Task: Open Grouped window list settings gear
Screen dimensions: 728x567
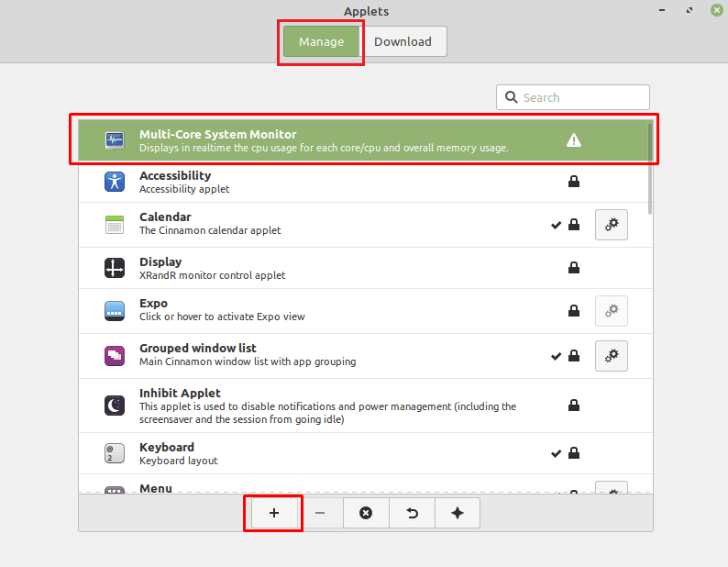Action: (612, 356)
